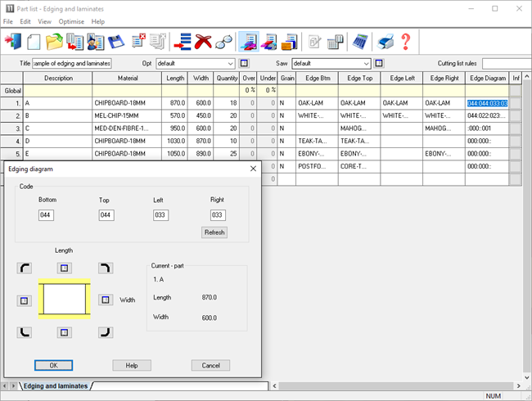532x401 pixels.
Task: Open the calculator tool icon
Action: coord(359,41)
